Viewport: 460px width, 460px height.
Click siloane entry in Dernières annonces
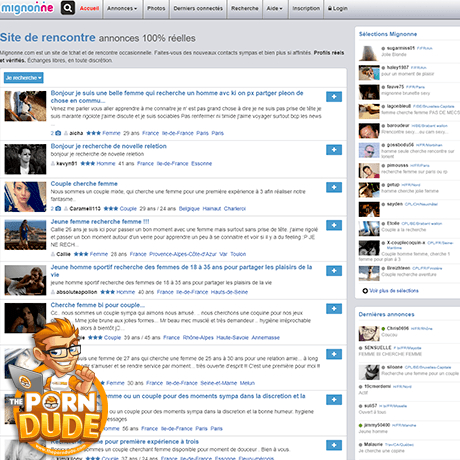click(395, 367)
